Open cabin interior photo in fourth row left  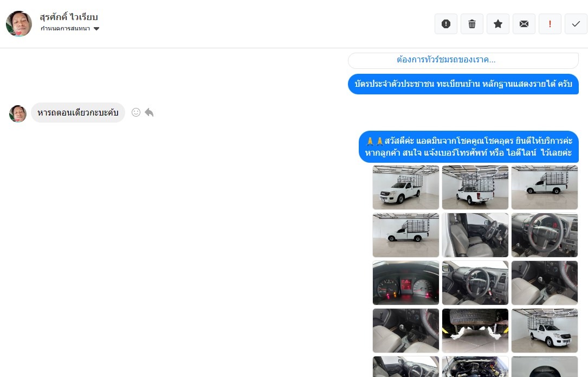tap(406, 330)
